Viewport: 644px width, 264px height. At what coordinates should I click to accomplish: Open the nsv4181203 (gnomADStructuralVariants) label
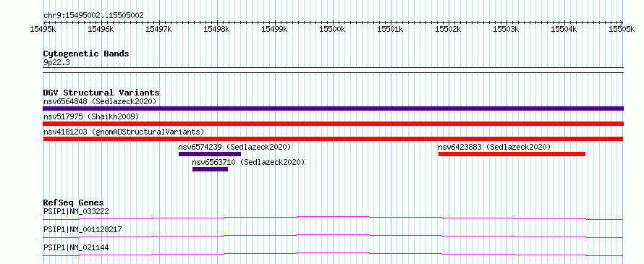(124, 132)
